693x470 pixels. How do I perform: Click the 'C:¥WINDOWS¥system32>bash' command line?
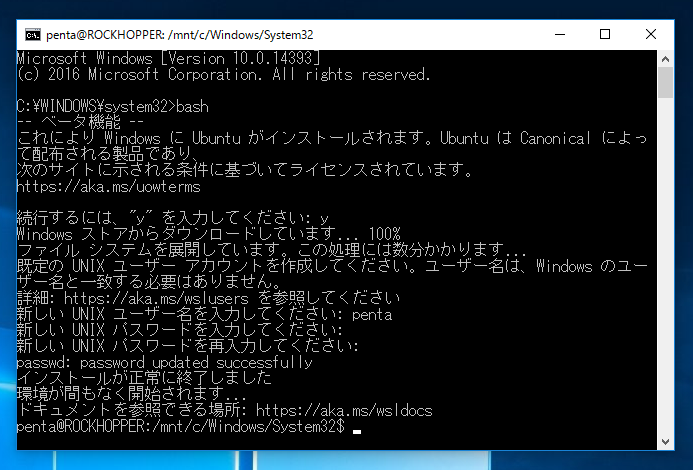point(113,107)
